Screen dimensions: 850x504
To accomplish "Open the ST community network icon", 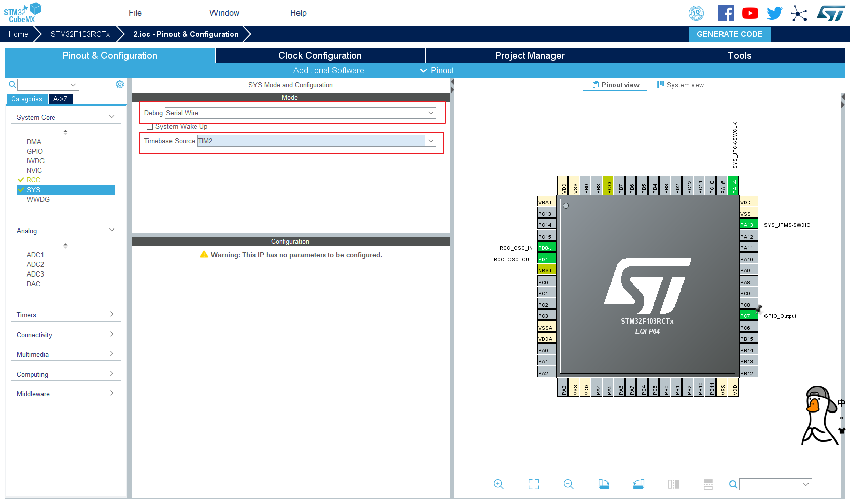I will [799, 13].
